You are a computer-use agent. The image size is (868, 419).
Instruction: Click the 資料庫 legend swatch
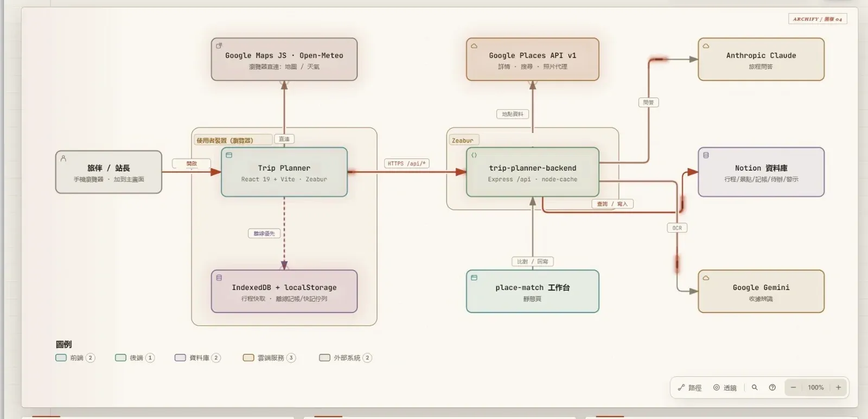180,358
